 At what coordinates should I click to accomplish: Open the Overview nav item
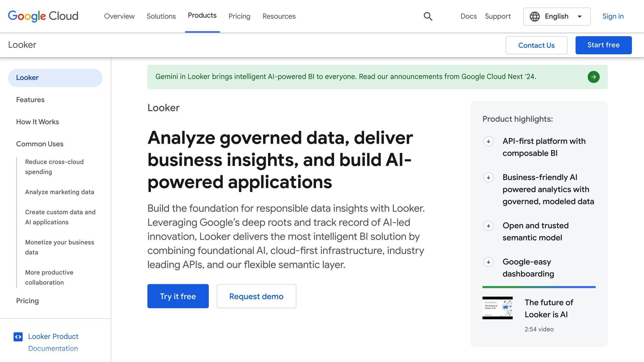[119, 16]
